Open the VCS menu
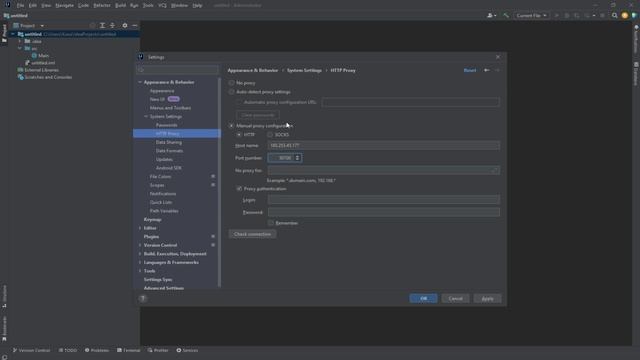The image size is (640, 360). 162,5
